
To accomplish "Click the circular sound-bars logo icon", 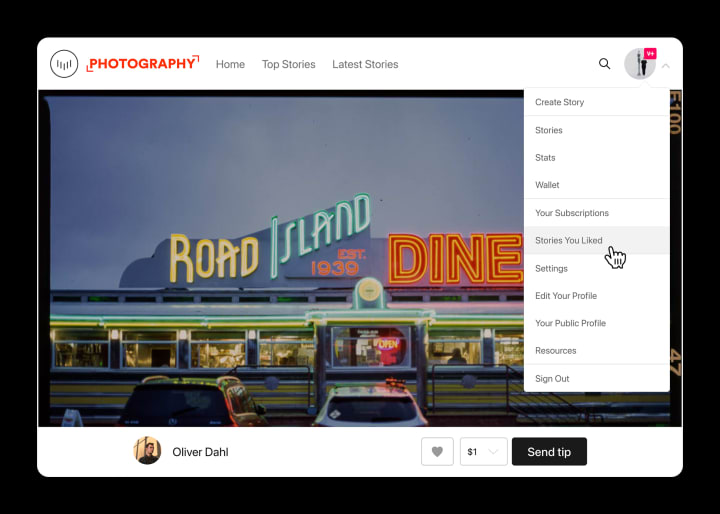I will click(64, 64).
